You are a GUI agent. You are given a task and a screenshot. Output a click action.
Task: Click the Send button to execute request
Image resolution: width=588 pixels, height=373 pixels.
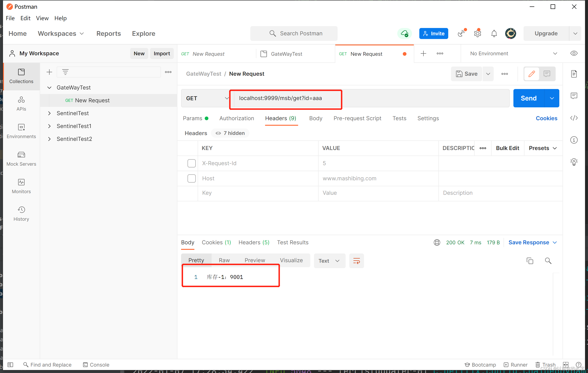(528, 98)
